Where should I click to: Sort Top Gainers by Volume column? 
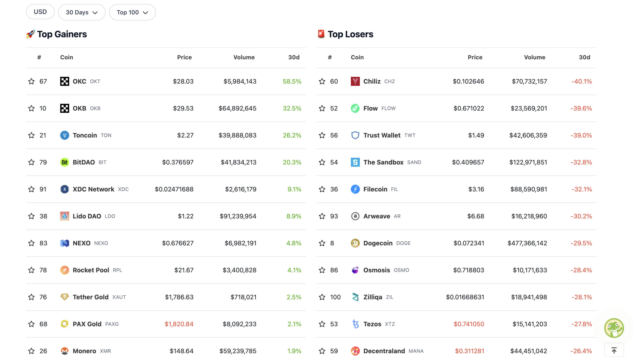coord(244,57)
